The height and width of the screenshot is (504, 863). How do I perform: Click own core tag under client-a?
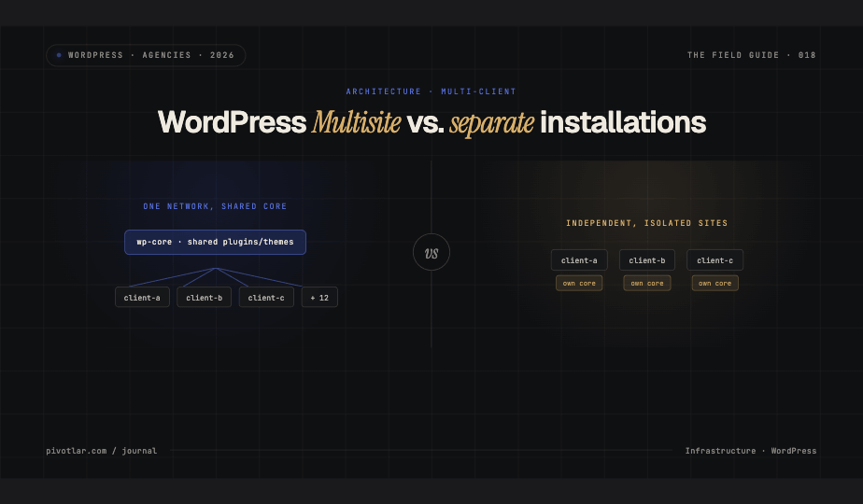[579, 284]
